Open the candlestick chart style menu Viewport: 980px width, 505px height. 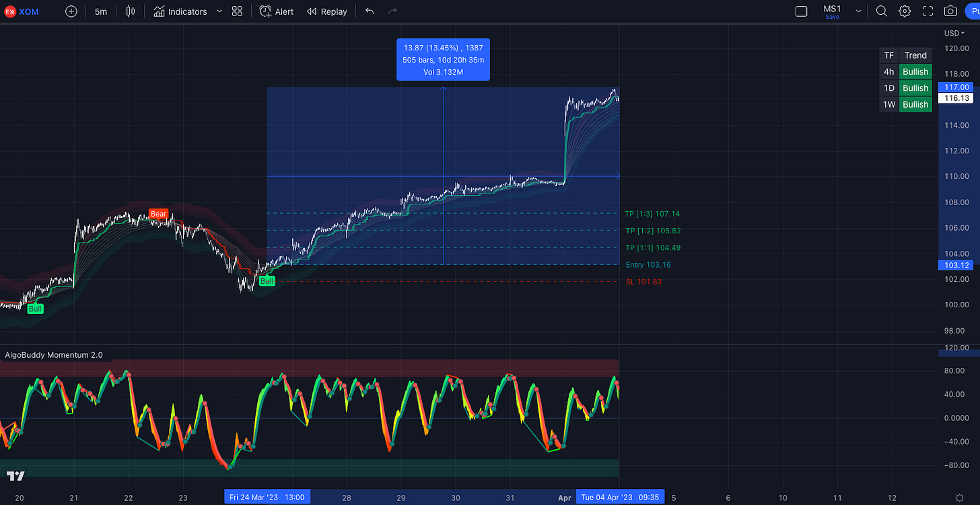tap(131, 11)
